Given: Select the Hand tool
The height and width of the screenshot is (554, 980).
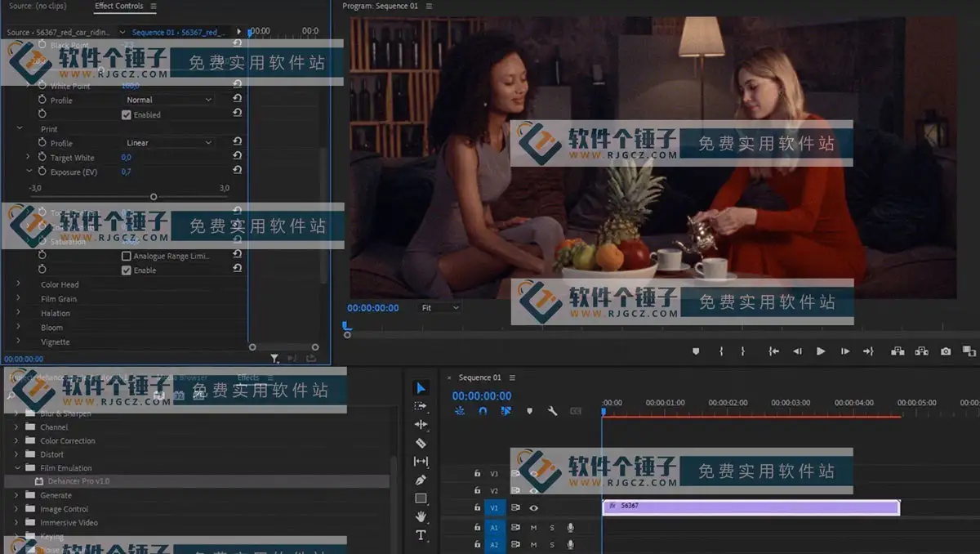Looking at the screenshot, I should 421,516.
